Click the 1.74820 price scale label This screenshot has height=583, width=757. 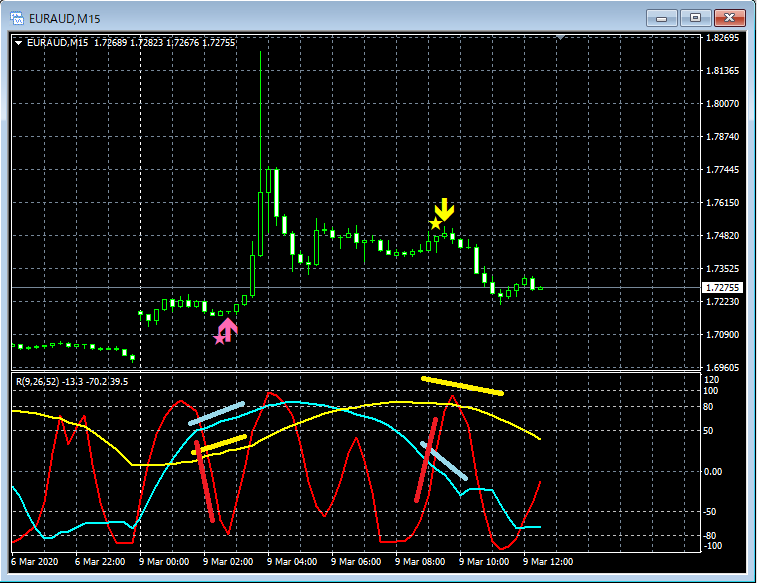722,236
